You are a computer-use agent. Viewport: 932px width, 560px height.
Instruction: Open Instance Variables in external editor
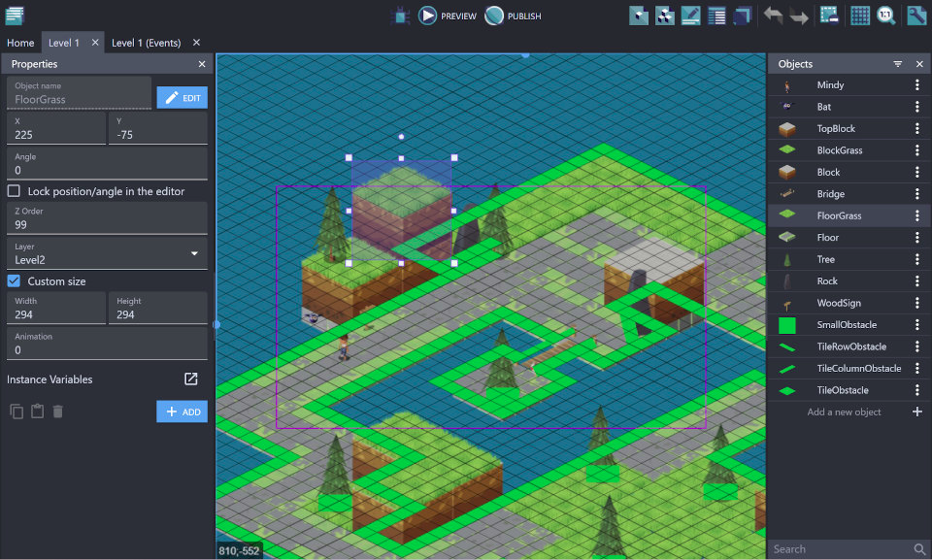tap(191, 379)
